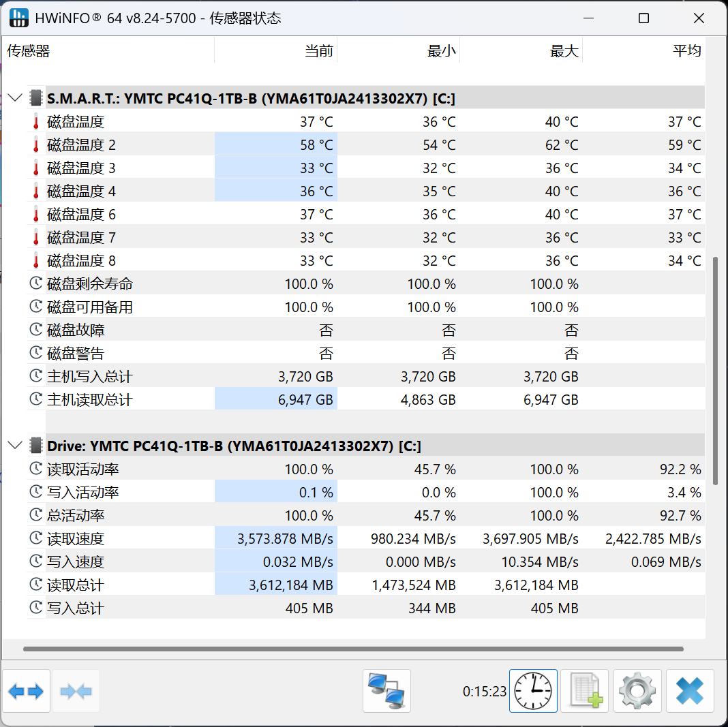The image size is (728, 727).
Task: Select the 磁盘温度 row label
Action: 76,121
